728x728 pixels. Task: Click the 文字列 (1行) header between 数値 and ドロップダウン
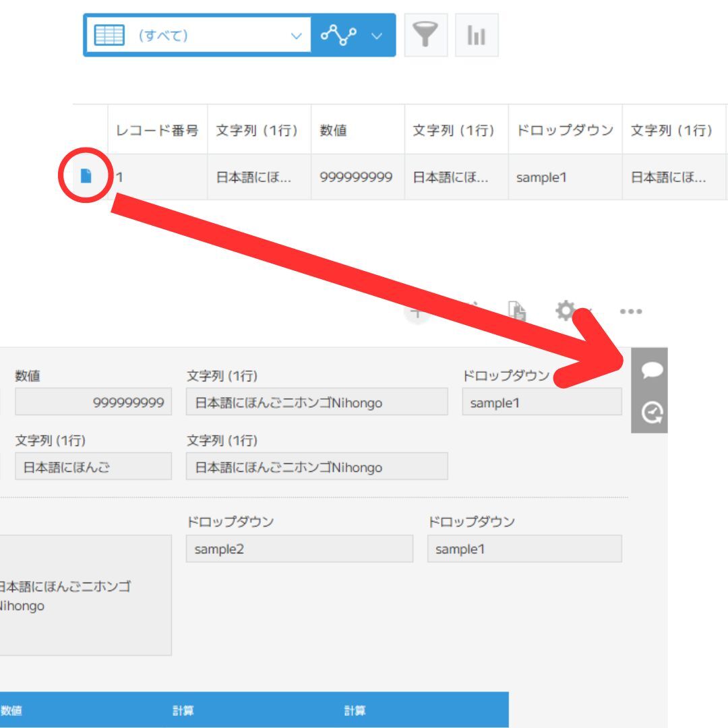click(x=456, y=131)
